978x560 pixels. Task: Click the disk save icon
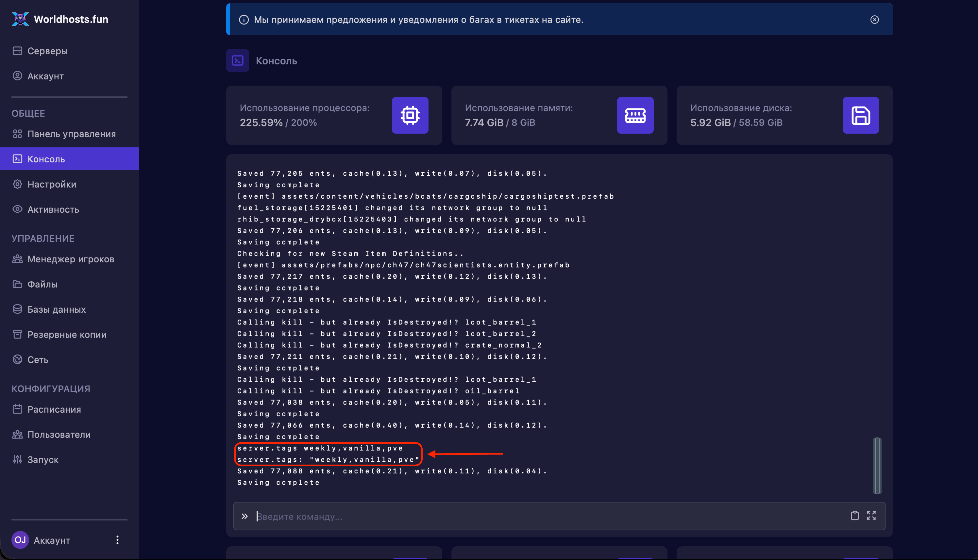tap(861, 115)
